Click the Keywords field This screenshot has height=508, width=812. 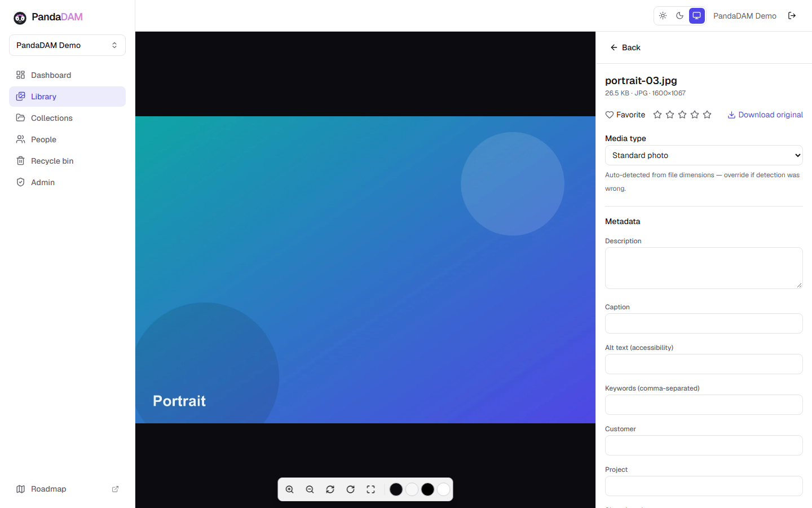click(x=704, y=405)
